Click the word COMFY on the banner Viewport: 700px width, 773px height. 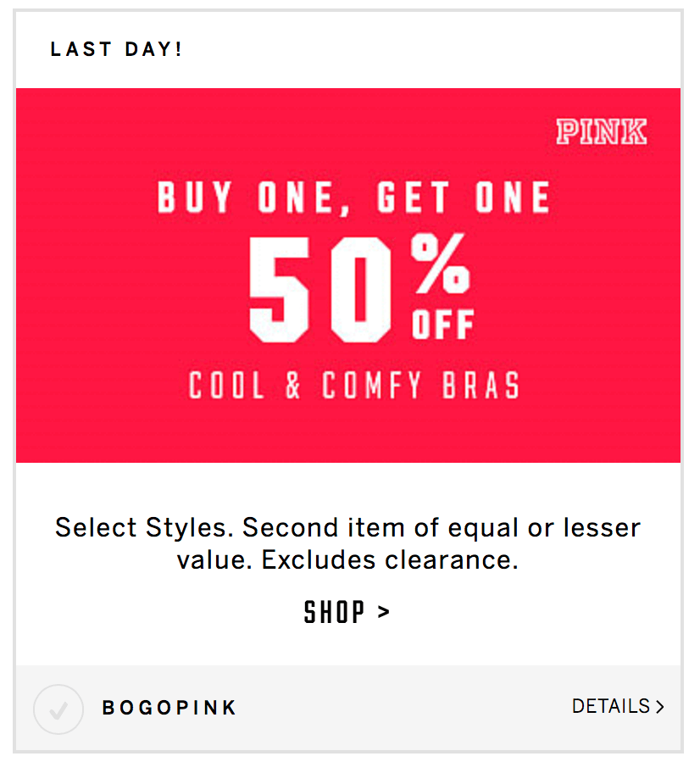tap(372, 385)
